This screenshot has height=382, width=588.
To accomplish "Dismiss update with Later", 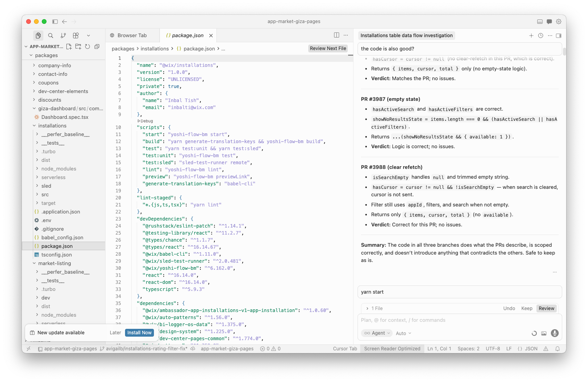I will (x=115, y=333).
